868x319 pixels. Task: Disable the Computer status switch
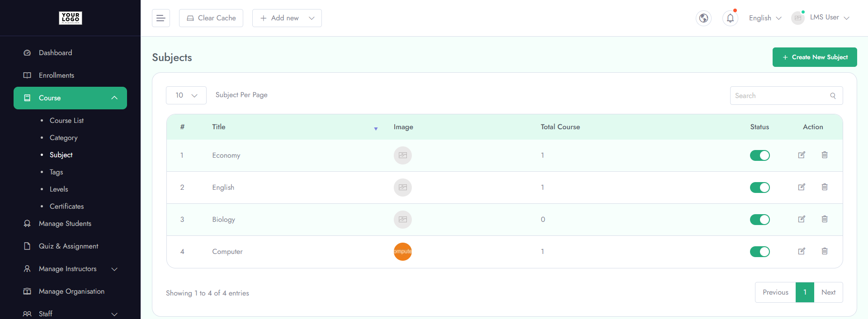click(x=760, y=252)
